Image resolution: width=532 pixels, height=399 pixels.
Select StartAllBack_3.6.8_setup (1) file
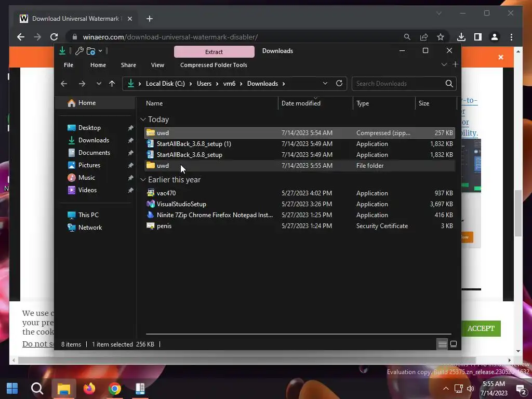pyautogui.click(x=300, y=144)
